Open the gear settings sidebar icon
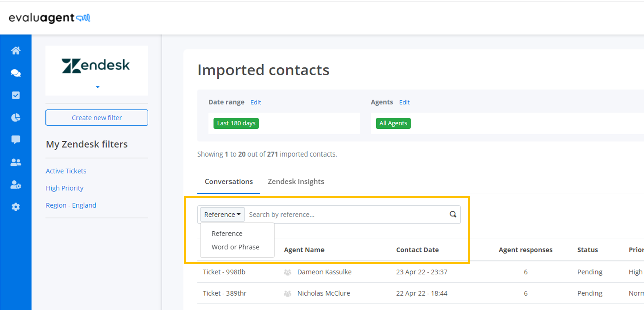The image size is (644, 310). tap(16, 207)
